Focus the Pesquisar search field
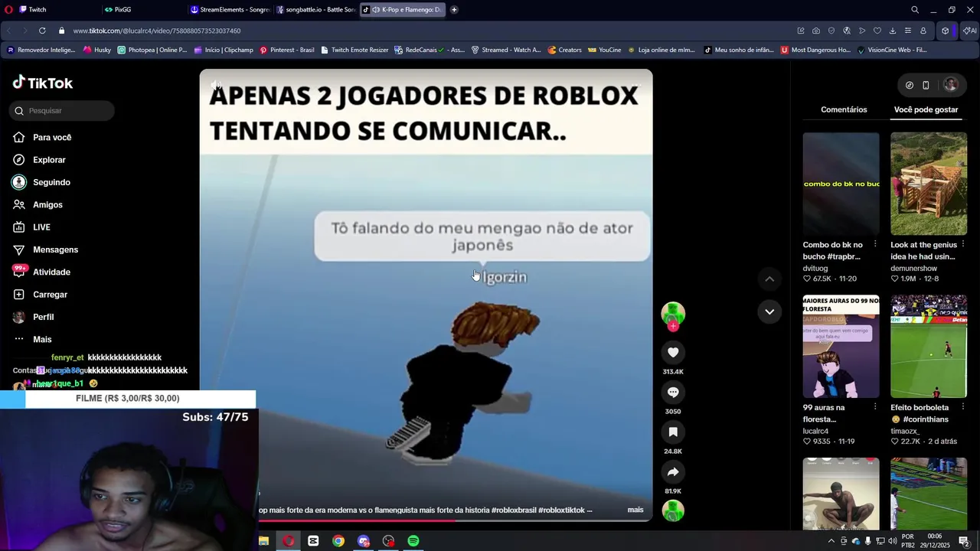The image size is (980, 551). [x=62, y=110]
